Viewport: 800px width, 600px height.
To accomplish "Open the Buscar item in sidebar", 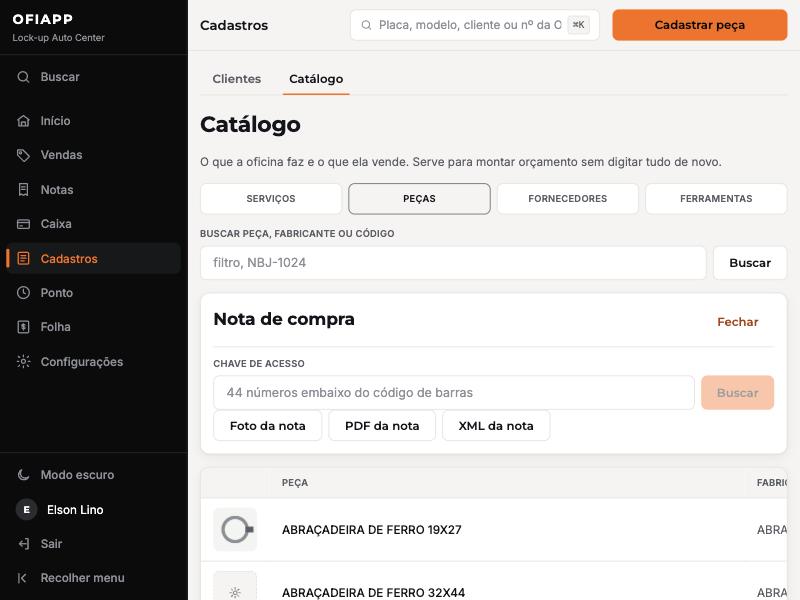I will (x=93, y=77).
